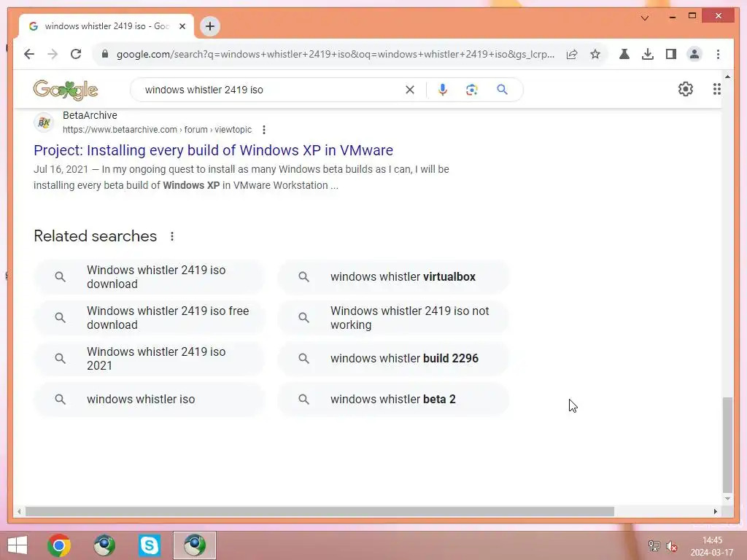Click the scroll down arrow
Image resolution: width=747 pixels, height=560 pixels.
pyautogui.click(x=727, y=499)
